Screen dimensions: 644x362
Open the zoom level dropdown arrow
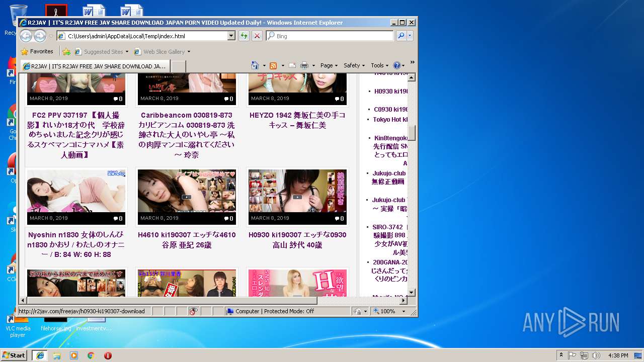click(403, 311)
